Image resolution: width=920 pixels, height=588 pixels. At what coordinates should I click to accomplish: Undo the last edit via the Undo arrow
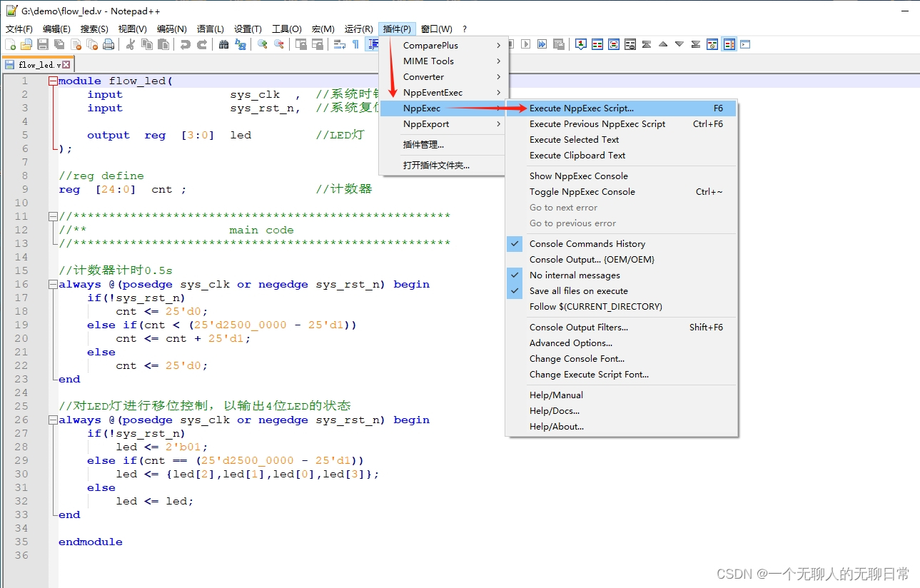(185, 44)
